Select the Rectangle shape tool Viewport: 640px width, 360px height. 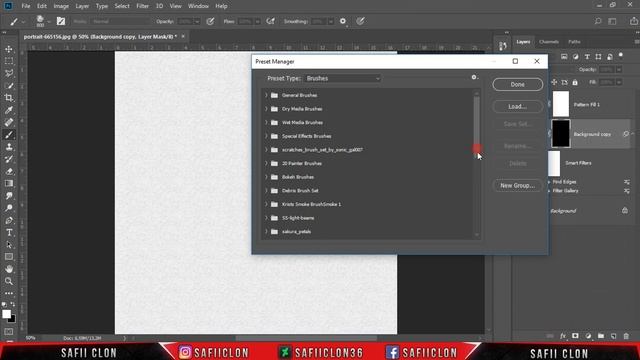9,257
